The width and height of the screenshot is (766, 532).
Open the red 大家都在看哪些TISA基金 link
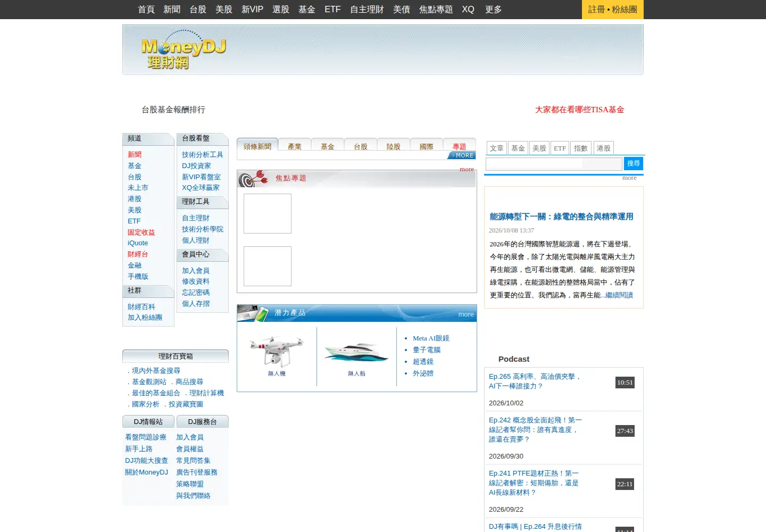coord(580,110)
